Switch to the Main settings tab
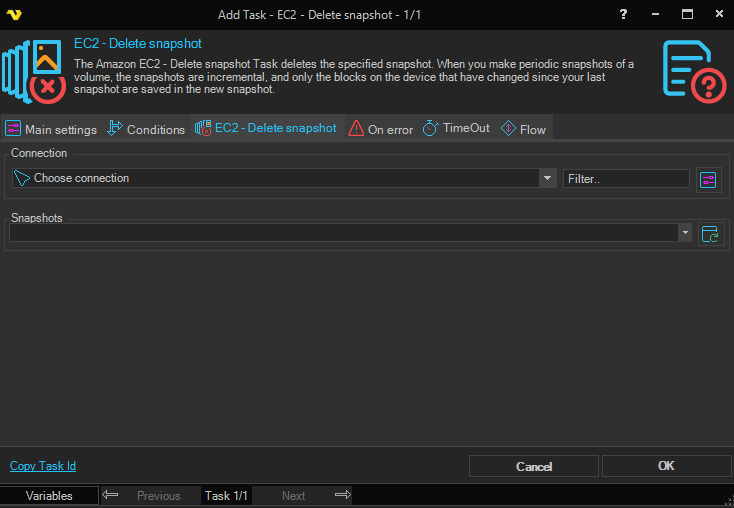This screenshot has height=508, width=734. tap(52, 129)
